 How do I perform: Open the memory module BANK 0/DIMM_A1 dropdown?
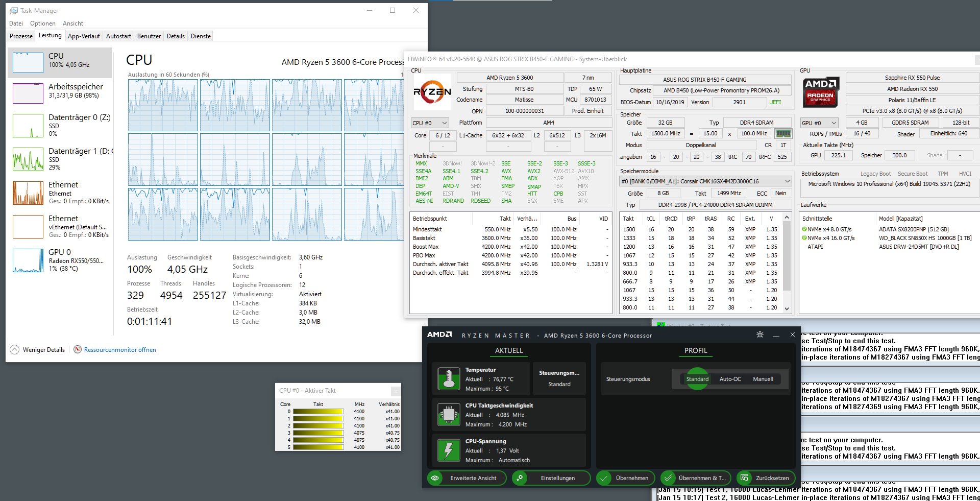705,181
